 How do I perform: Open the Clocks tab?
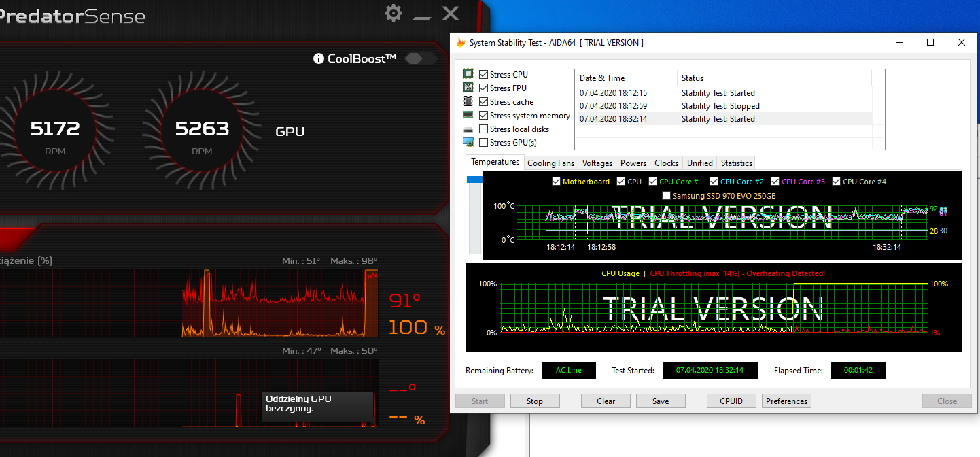[x=666, y=163]
